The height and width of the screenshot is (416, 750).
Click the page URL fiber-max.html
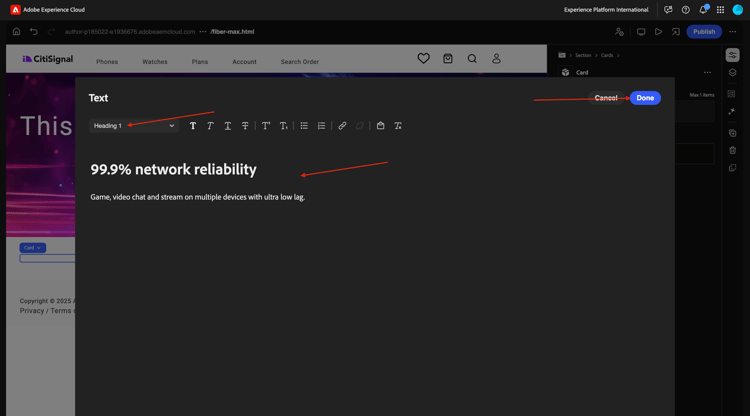click(x=232, y=32)
